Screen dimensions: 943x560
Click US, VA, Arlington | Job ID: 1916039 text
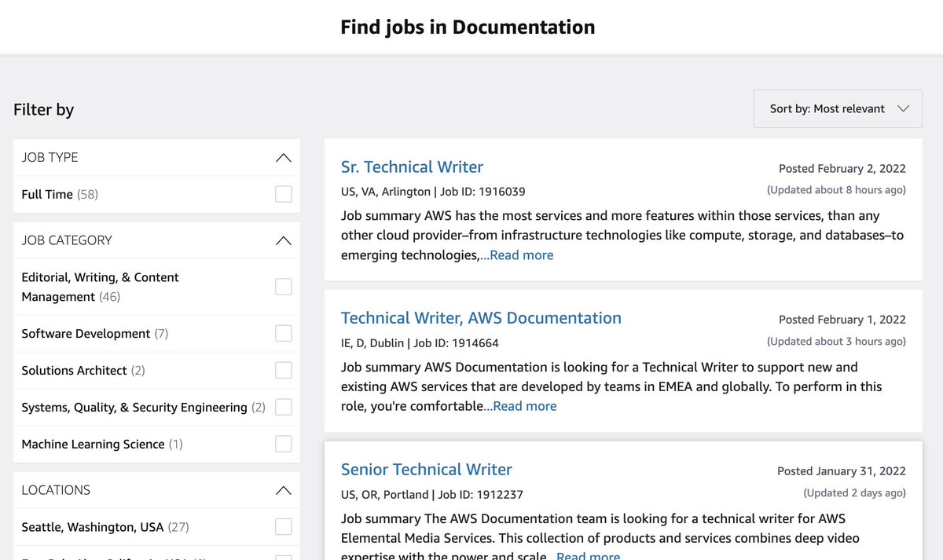433,192
